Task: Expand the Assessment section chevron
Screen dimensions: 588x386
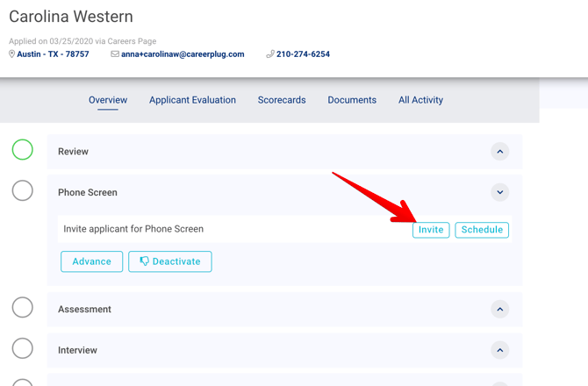Action: tap(499, 310)
